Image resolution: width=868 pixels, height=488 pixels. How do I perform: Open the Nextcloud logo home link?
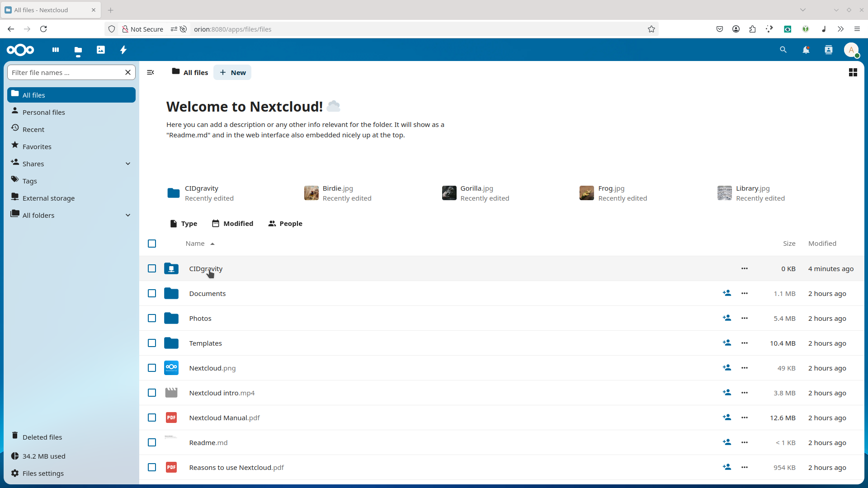tap(20, 50)
